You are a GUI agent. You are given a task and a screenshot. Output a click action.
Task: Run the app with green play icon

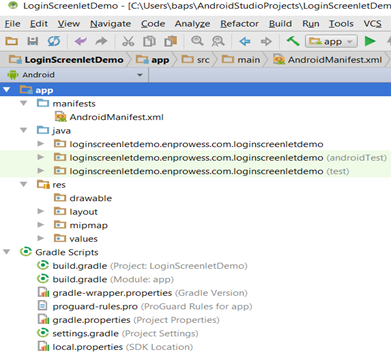[370, 41]
